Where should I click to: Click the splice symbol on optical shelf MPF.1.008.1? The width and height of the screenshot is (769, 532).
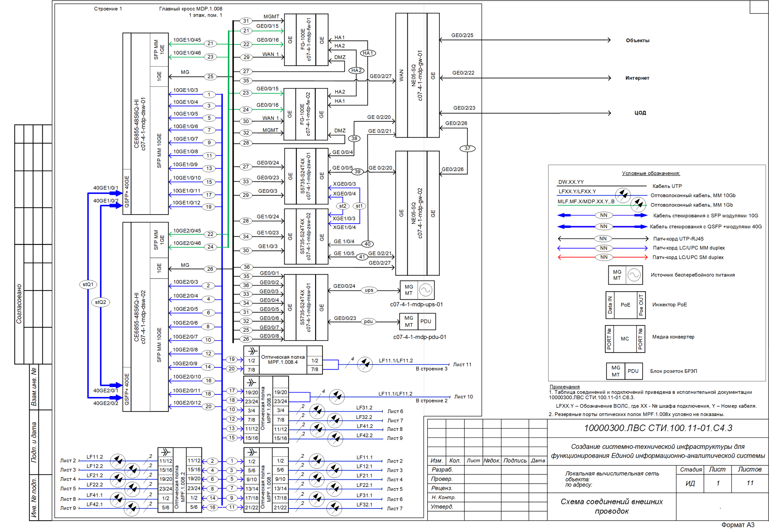click(x=252, y=452)
